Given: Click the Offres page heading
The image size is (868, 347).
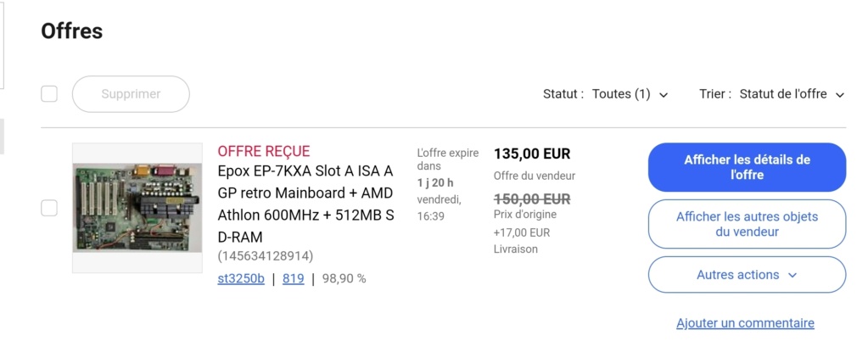Looking at the screenshot, I should click(x=72, y=31).
